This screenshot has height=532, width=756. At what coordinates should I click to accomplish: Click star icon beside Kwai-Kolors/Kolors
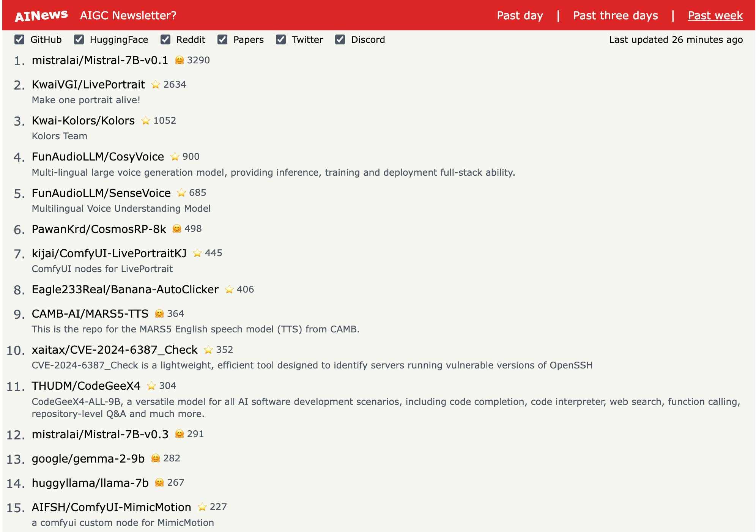point(146,121)
